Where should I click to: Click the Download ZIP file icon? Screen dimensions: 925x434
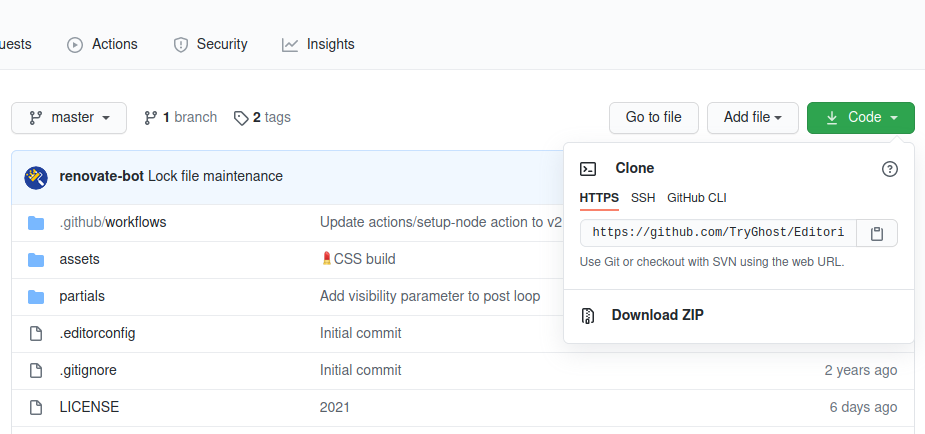point(588,316)
